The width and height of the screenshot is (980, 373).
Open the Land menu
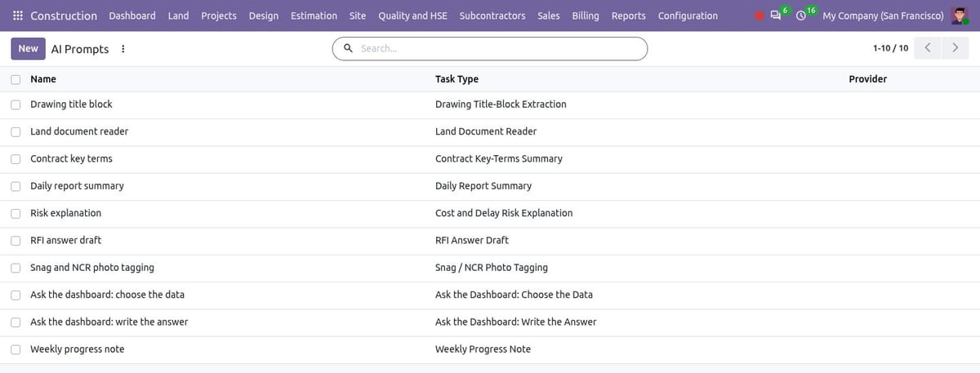(x=178, y=16)
